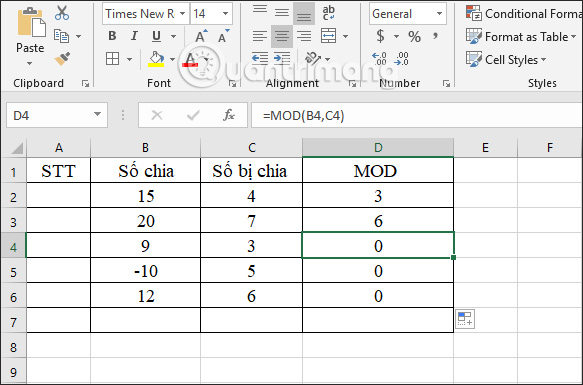This screenshot has width=583, height=385.
Task: Expand Merge & Center dropdown arrow
Action: 345,36
